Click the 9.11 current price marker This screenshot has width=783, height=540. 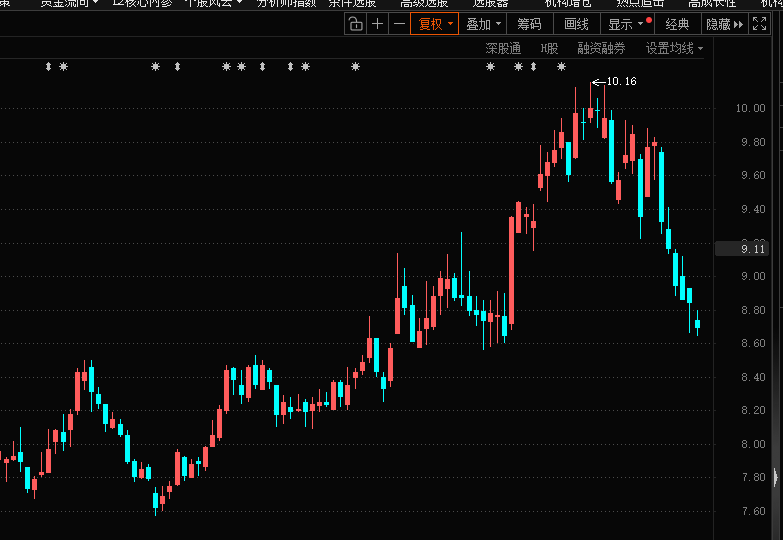coord(753,249)
